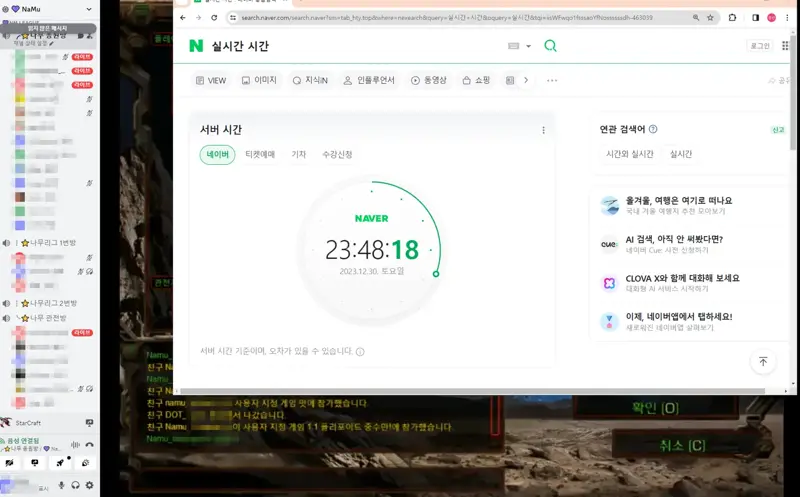The image size is (800, 497).
Task: Click the 확인 (O) button in StarCraft
Action: pyautogui.click(x=656, y=408)
